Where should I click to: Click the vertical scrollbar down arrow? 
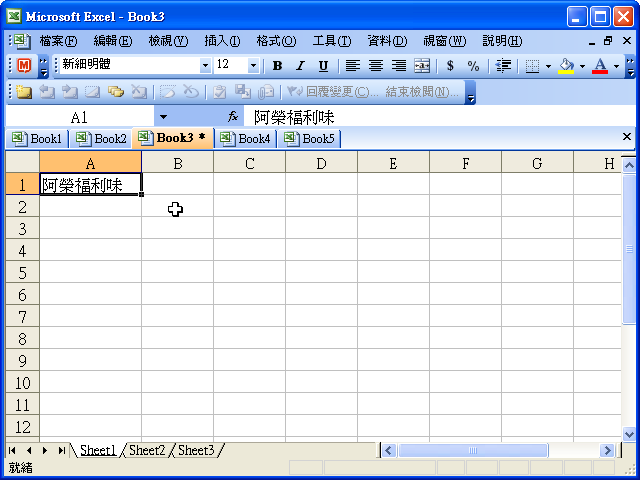click(629, 434)
